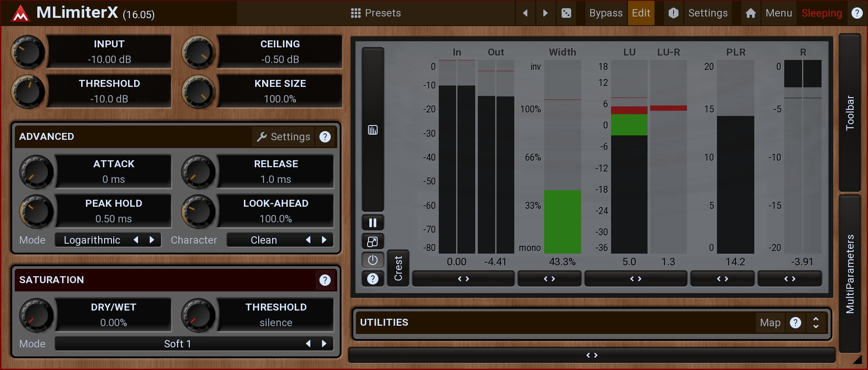Open the Toolbar side tab
Viewport: 868px width, 370px height.
(x=850, y=113)
